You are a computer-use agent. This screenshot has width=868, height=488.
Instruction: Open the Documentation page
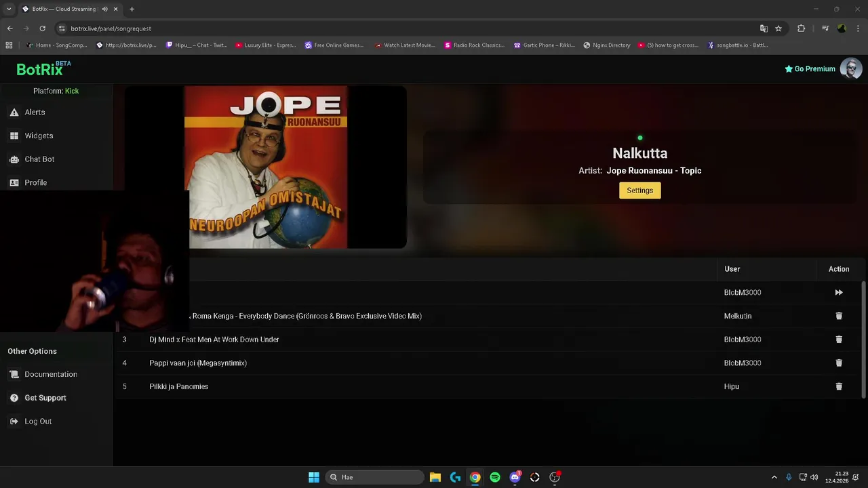pyautogui.click(x=51, y=374)
